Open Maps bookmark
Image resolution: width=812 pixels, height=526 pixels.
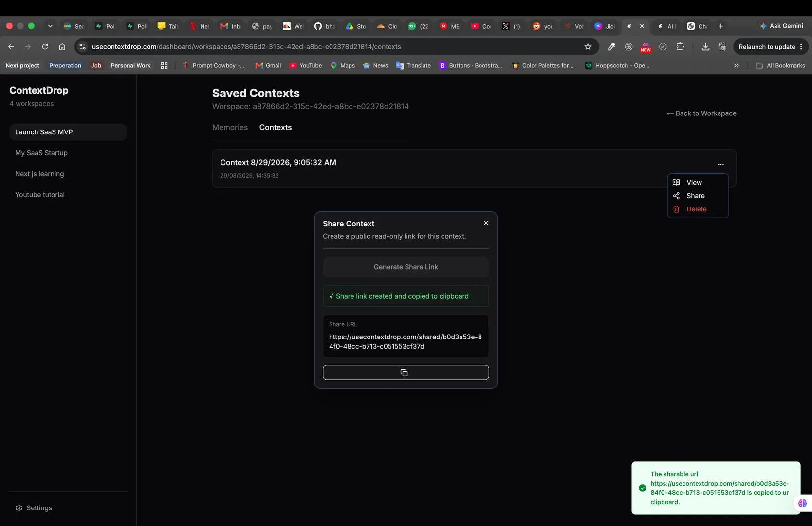pyautogui.click(x=343, y=65)
